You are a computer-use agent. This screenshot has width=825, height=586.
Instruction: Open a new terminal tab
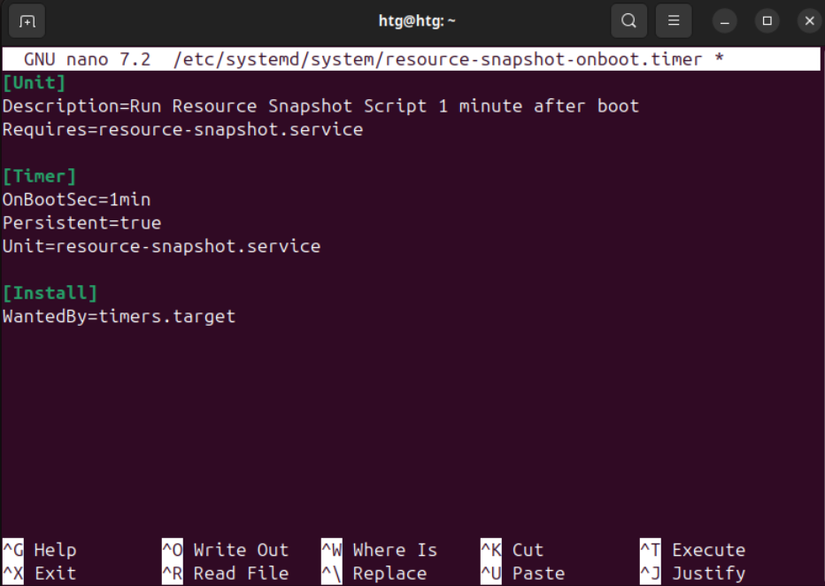(27, 20)
